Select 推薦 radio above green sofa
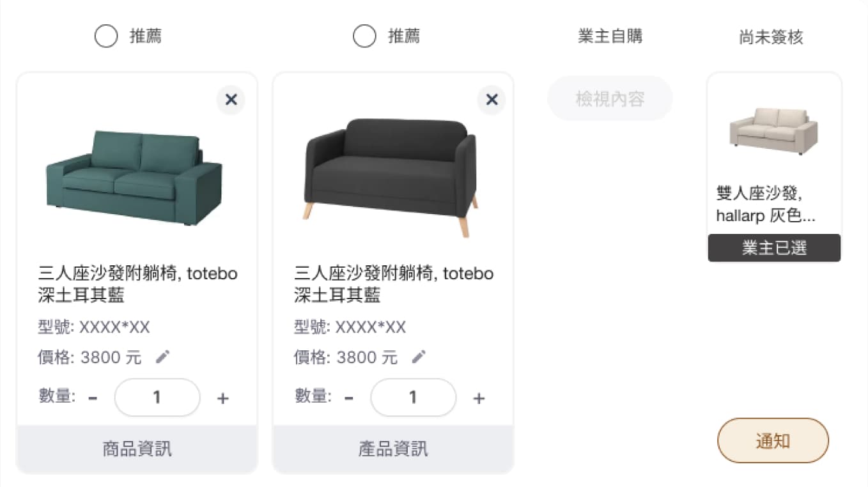The image size is (868, 487). [106, 36]
